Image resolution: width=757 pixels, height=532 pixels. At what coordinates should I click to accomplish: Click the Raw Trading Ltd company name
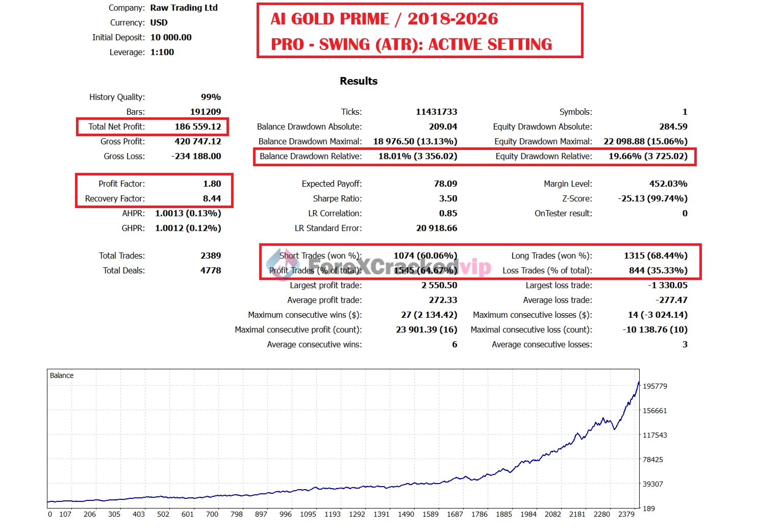[x=184, y=8]
